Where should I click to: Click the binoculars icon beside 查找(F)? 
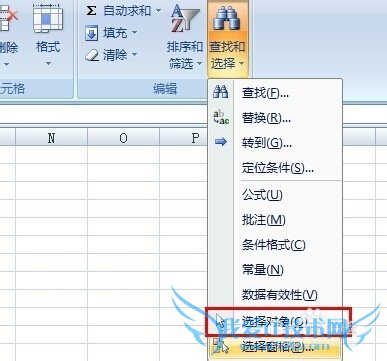[221, 91]
